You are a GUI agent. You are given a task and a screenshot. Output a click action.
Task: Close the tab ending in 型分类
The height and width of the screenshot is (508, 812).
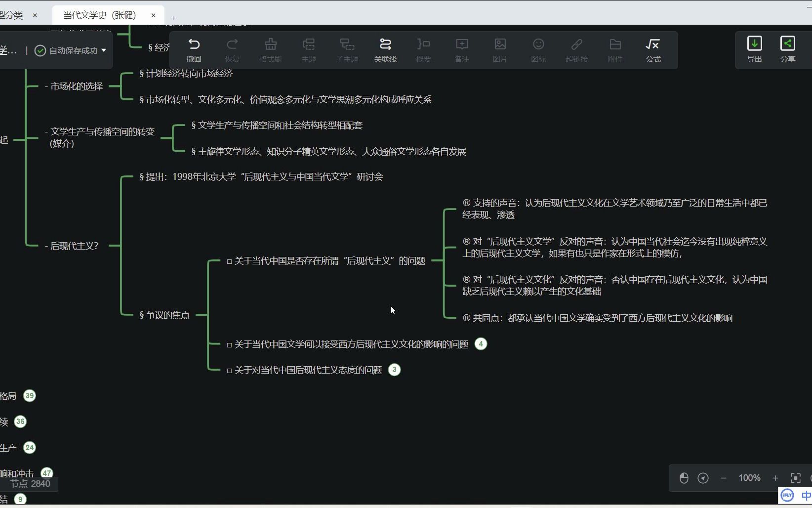35,15
